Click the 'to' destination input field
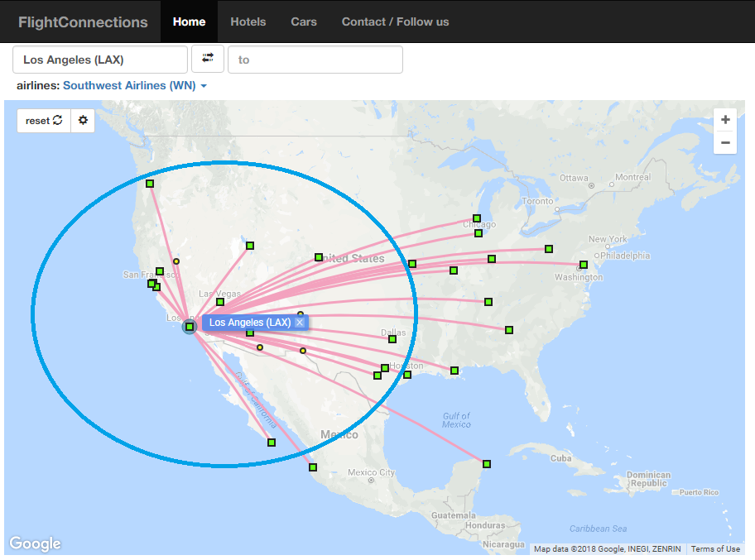 315,60
